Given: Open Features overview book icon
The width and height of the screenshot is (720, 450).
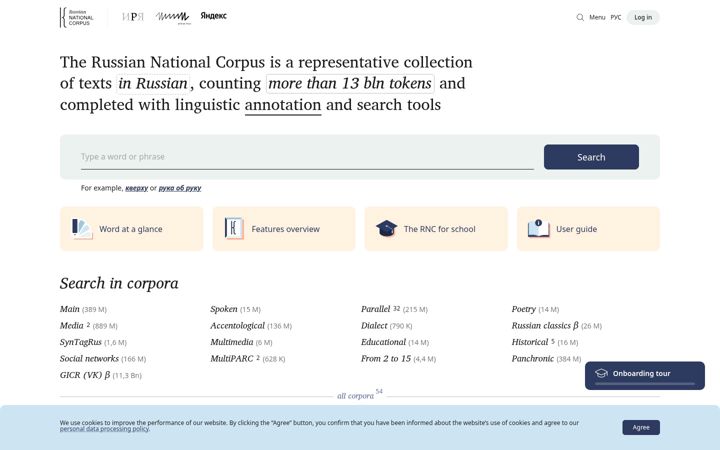Looking at the screenshot, I should 234,228.
